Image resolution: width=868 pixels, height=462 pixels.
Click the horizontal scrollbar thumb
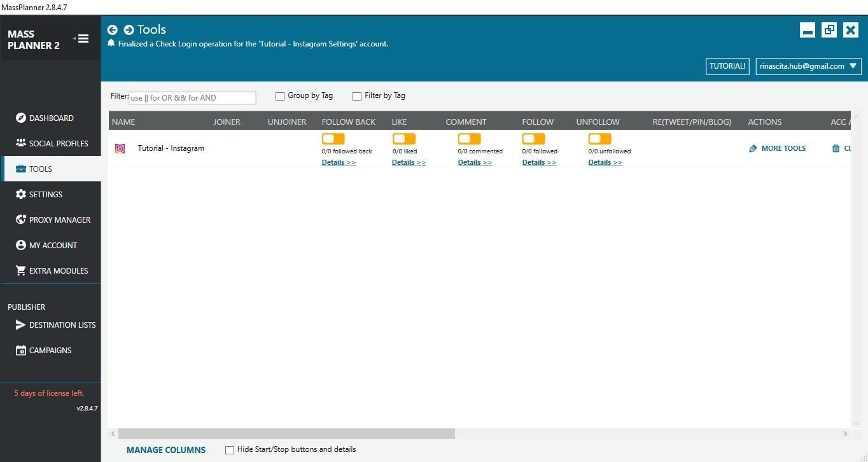pyautogui.click(x=286, y=433)
